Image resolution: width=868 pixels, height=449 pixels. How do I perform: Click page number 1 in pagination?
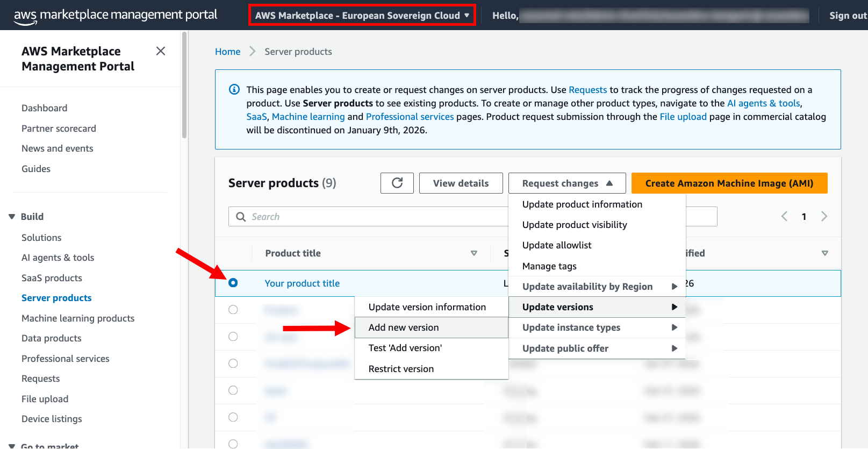tap(804, 217)
